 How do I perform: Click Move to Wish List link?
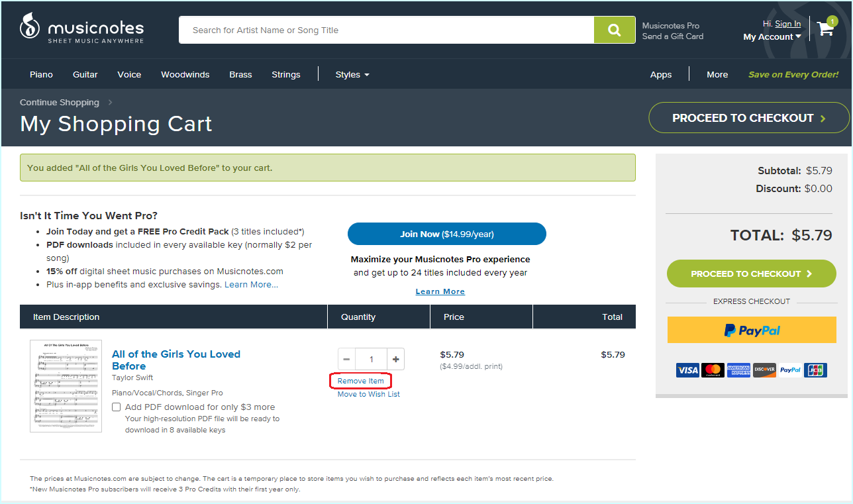(x=369, y=394)
